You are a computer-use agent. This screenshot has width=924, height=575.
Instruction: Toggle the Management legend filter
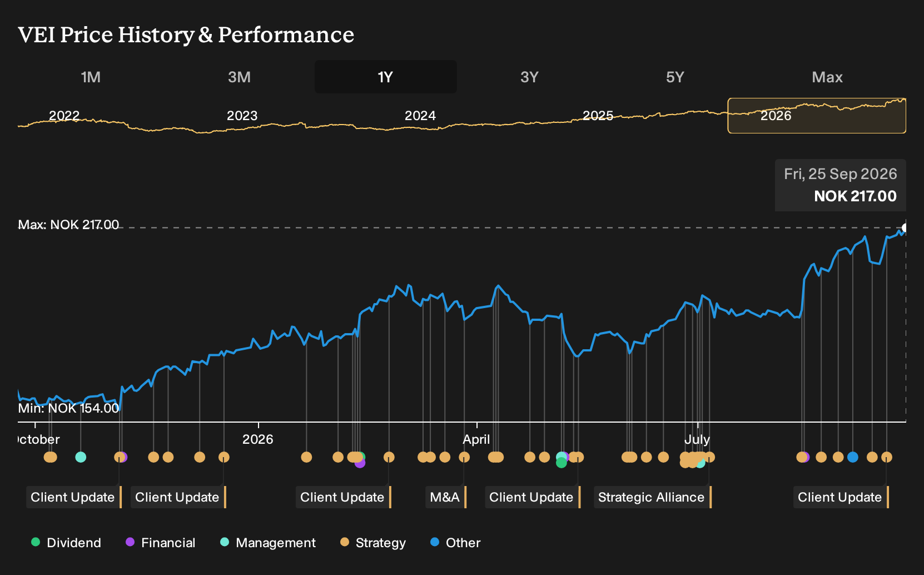(268, 543)
